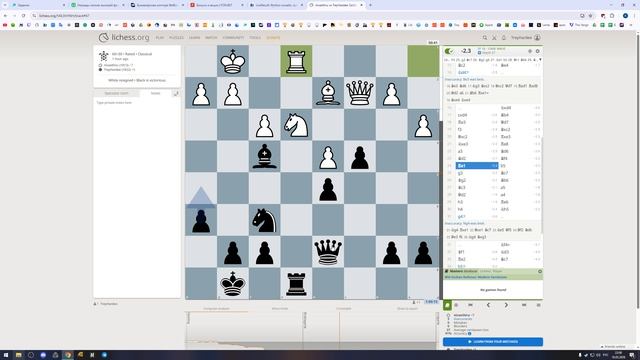Toggle the local engine analysis switch
The width and height of the screenshot is (640, 360).
[449, 51]
